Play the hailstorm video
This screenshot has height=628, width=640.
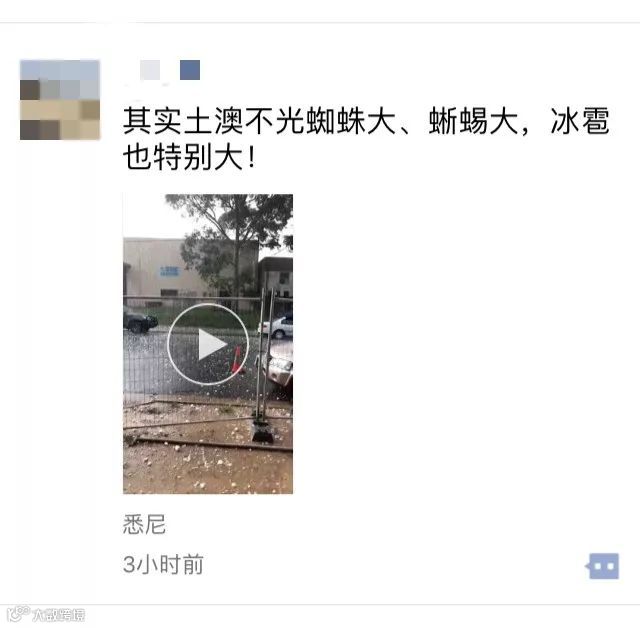pyautogui.click(x=208, y=344)
